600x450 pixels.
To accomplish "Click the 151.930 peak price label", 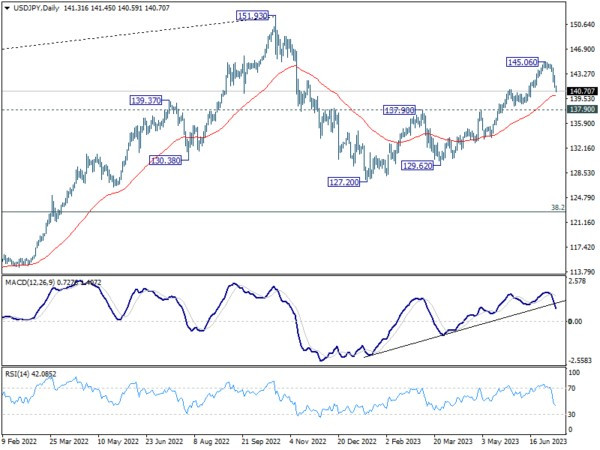I will [x=253, y=16].
